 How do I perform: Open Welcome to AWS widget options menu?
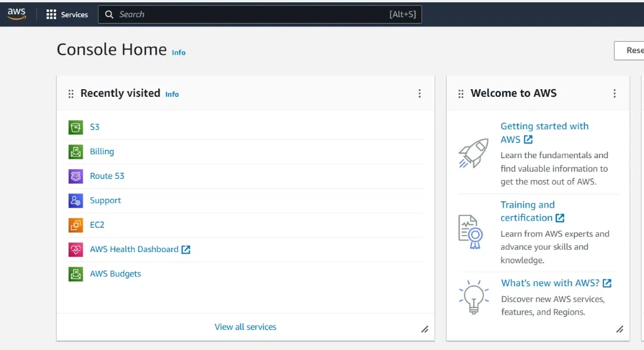point(614,93)
